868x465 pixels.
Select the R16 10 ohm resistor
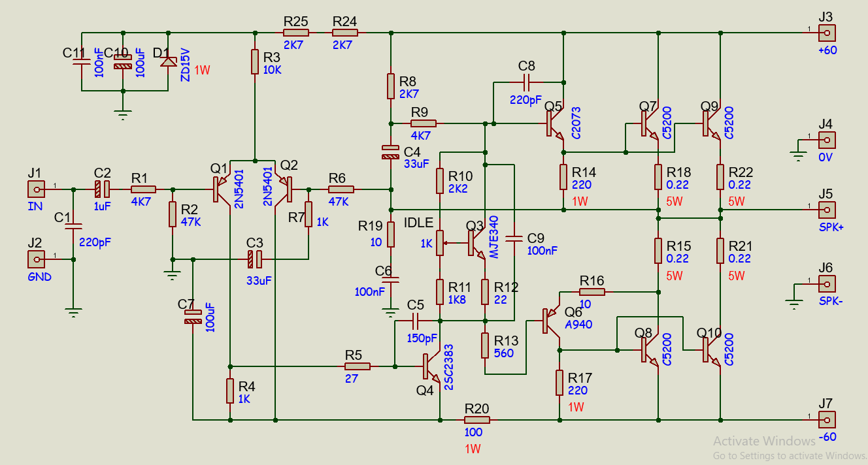coord(592,292)
